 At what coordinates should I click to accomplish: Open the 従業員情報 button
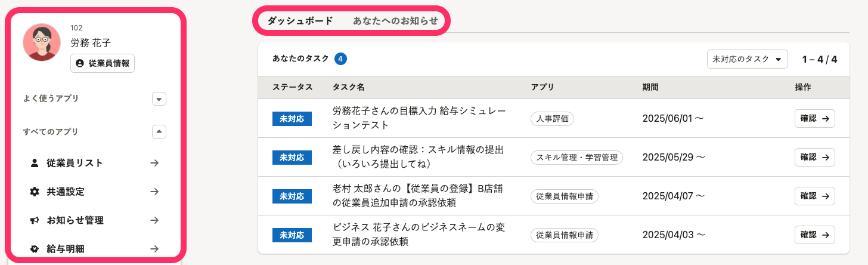pyautogui.click(x=103, y=63)
